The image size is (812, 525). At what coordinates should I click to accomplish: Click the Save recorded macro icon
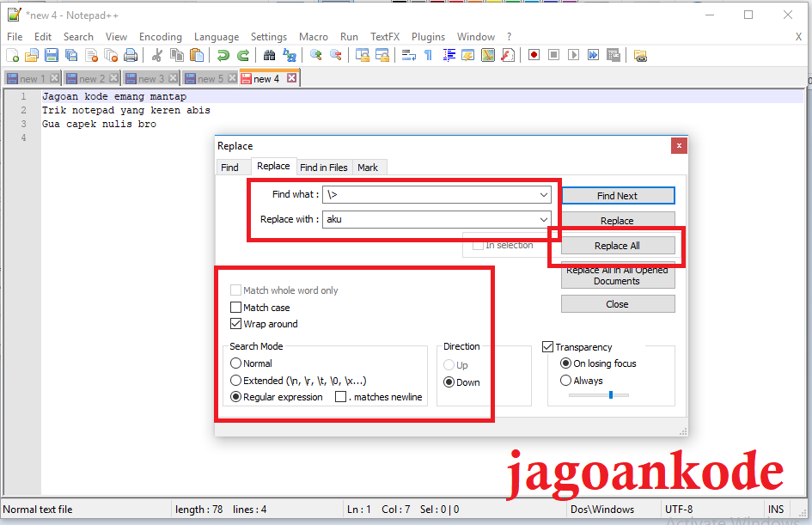tap(614, 55)
